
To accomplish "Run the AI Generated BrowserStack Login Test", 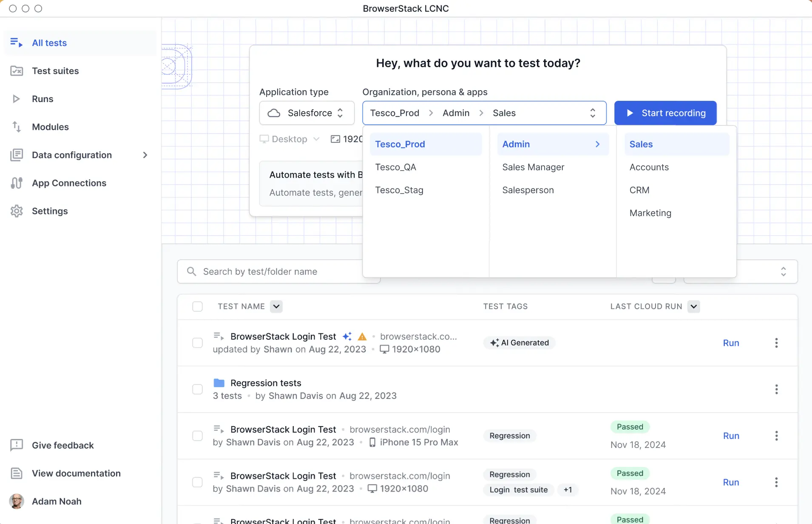I will pos(731,343).
